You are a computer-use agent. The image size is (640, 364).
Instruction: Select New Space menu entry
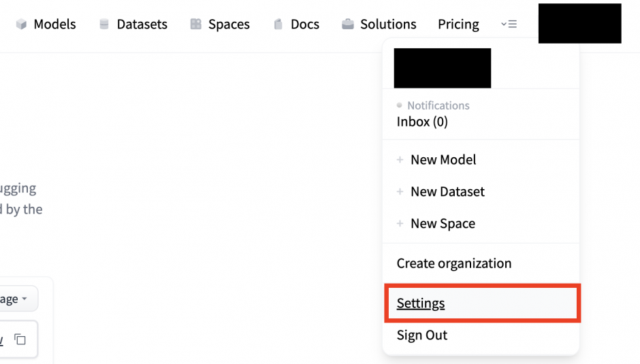[443, 224]
